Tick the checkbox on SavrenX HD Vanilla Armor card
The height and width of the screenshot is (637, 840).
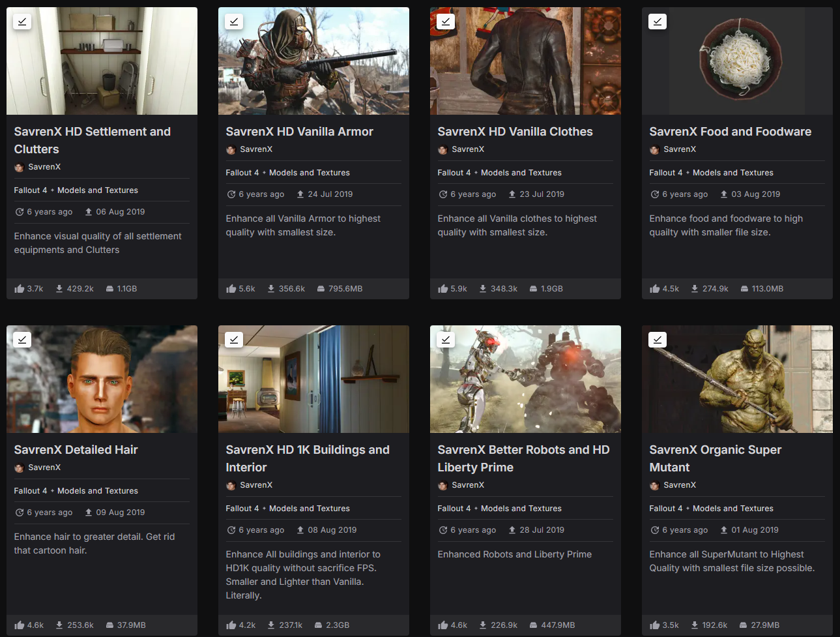tap(234, 22)
